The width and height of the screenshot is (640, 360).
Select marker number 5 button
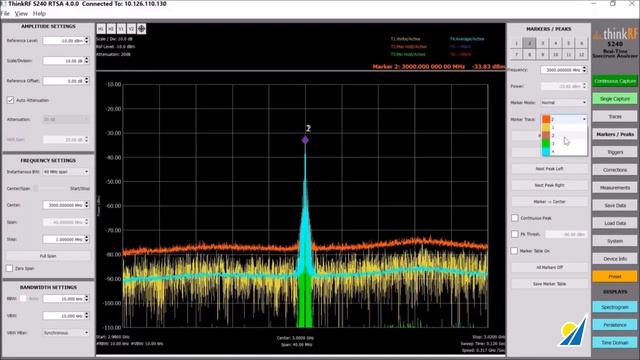click(569, 43)
